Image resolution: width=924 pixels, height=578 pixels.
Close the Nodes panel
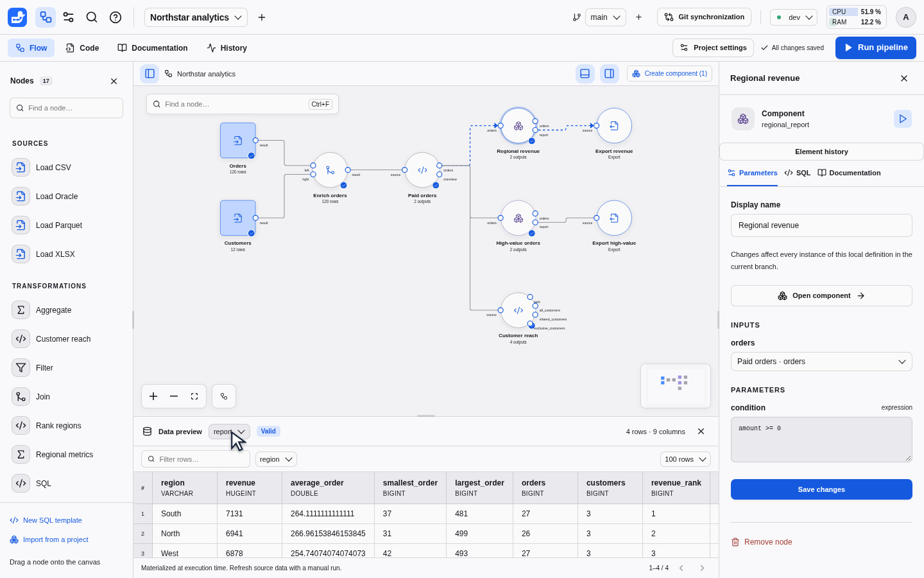pos(114,82)
